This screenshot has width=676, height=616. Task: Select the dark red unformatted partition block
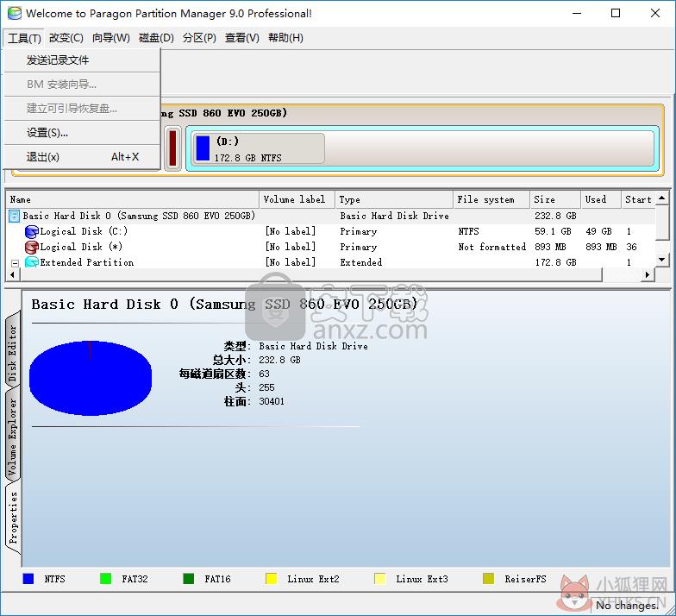172,148
